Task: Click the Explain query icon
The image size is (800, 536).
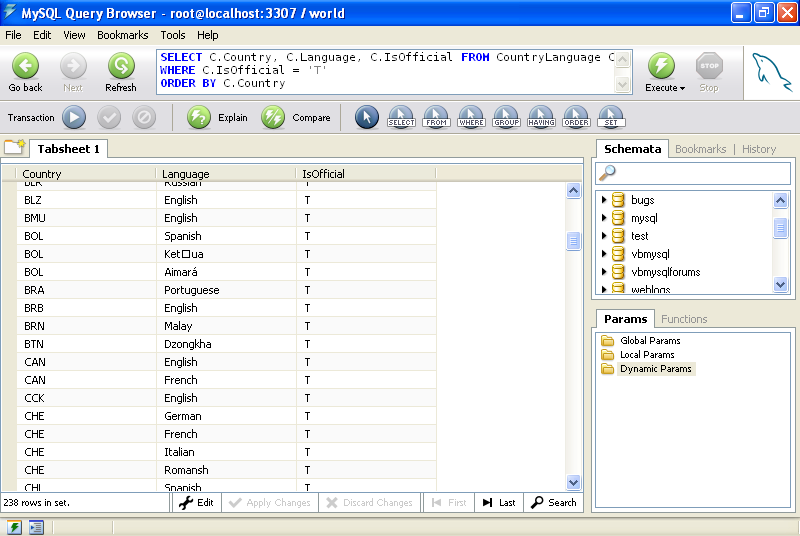Action: (199, 118)
